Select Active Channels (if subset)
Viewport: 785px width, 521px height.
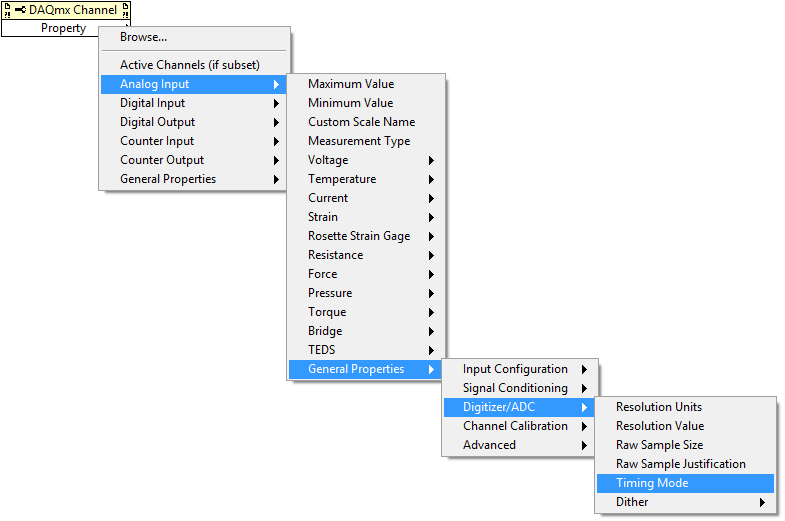(194, 65)
